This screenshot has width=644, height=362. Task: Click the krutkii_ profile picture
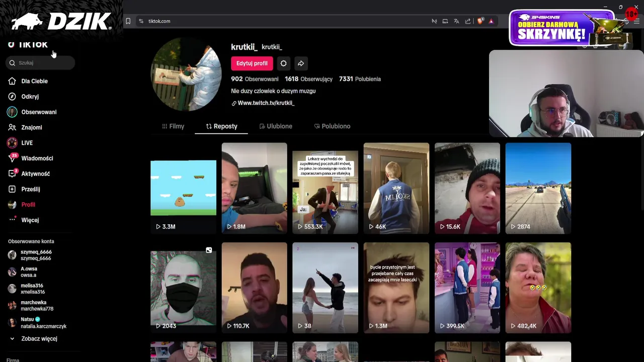coord(186,74)
